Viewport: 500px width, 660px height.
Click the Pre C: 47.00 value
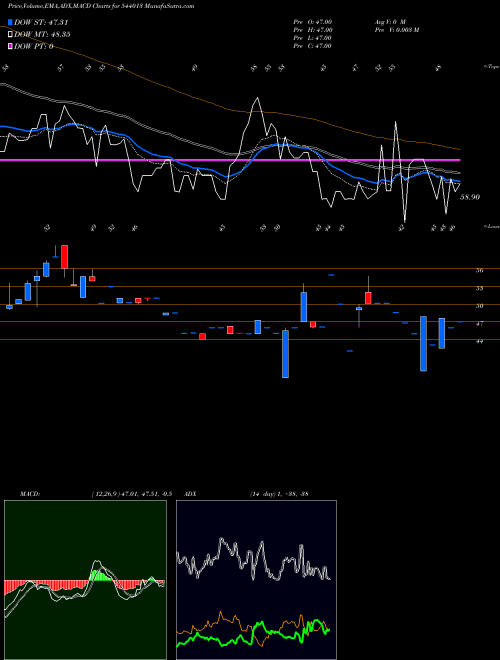(x=313, y=46)
